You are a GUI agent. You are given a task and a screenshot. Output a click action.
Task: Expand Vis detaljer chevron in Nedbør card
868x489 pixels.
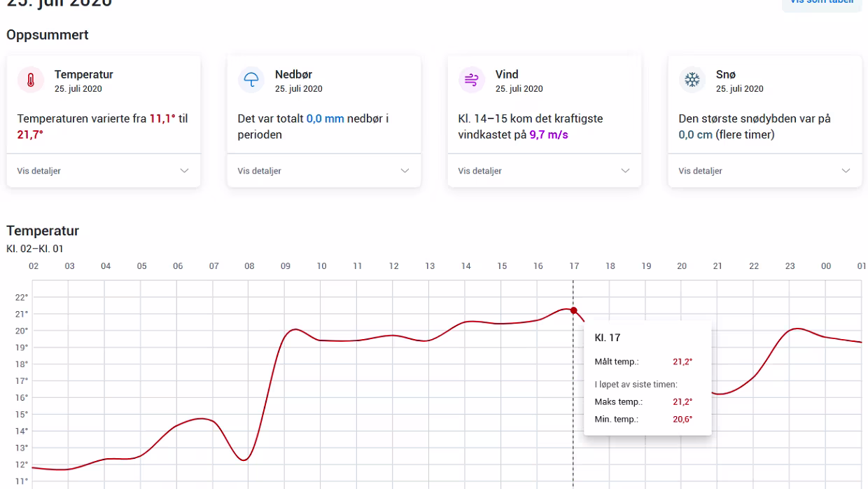[405, 171]
